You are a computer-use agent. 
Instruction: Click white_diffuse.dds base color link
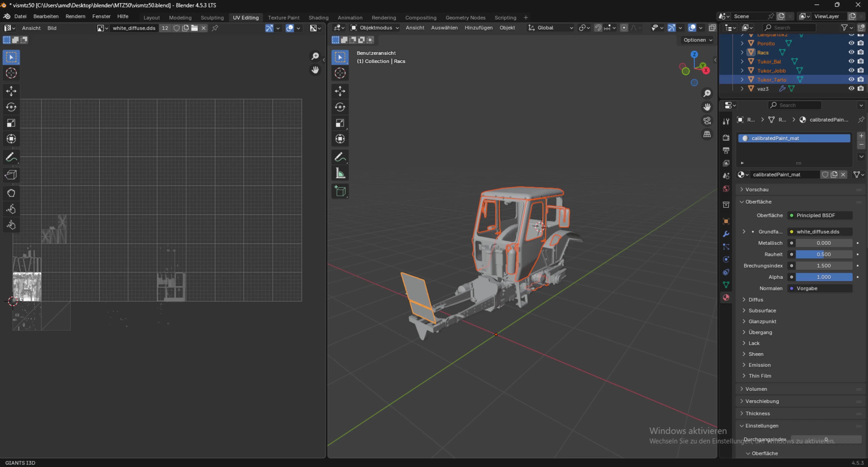pyautogui.click(x=820, y=232)
